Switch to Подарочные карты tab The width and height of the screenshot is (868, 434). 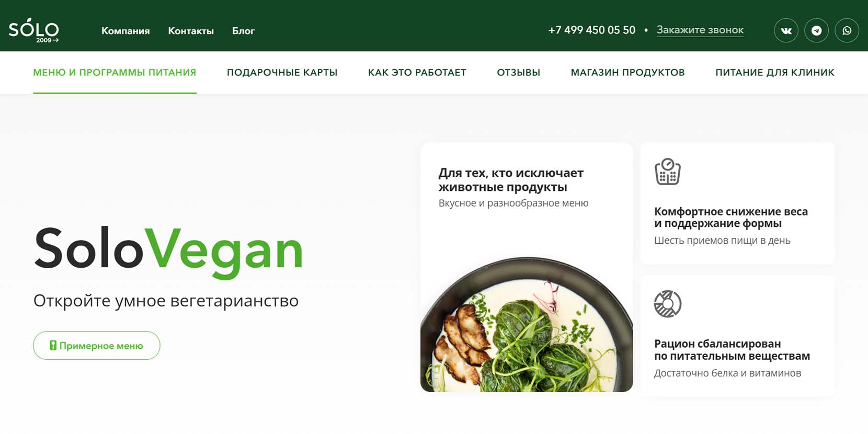[x=282, y=73]
